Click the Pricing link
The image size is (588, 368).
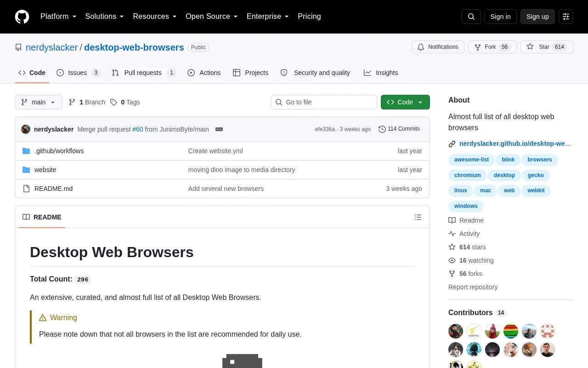tap(309, 17)
